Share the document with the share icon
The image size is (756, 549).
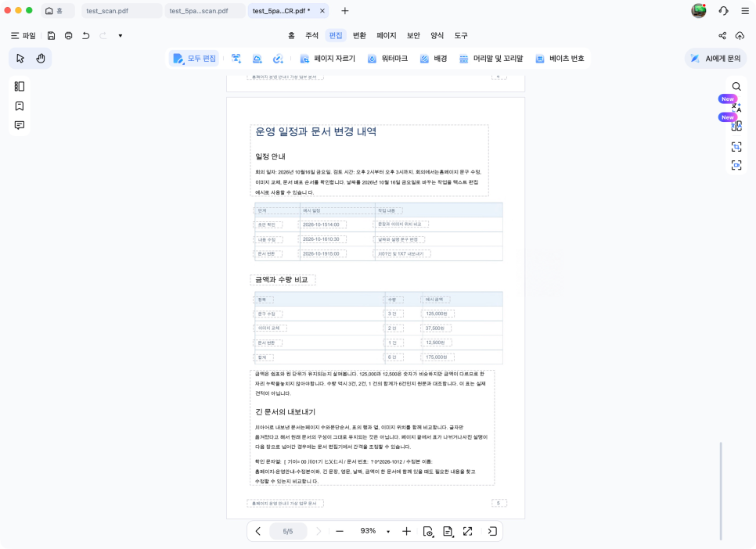[x=722, y=36]
